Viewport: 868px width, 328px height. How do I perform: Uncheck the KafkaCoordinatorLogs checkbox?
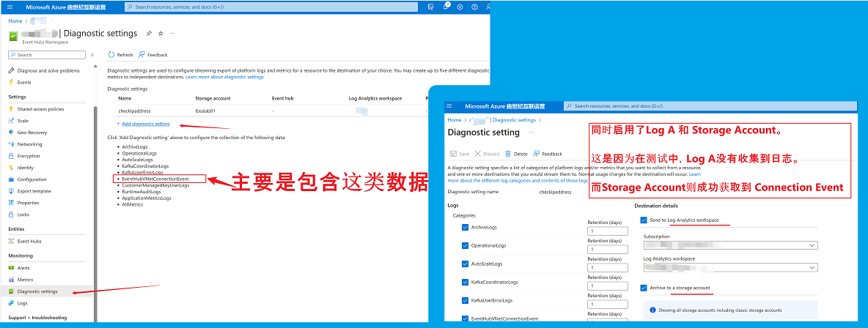[x=466, y=282]
